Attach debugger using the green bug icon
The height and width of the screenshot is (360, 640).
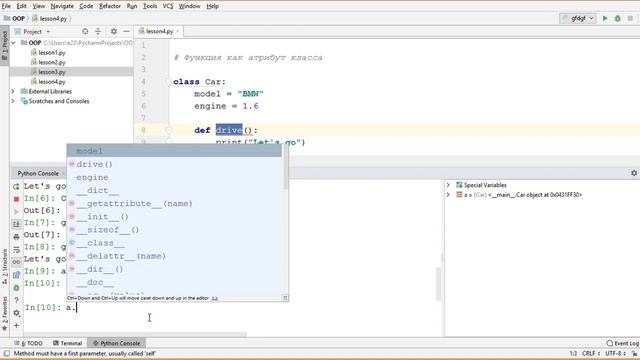pos(16,288)
